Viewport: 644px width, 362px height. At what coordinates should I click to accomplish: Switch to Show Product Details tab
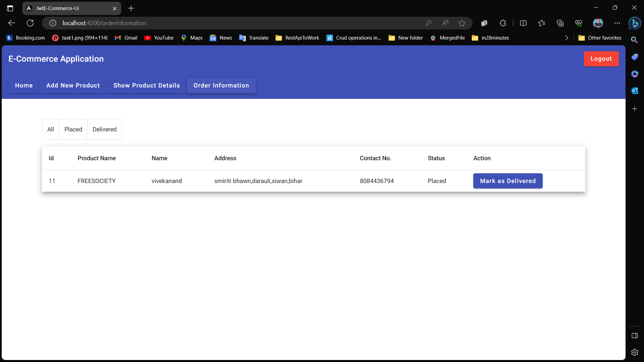coord(146,85)
